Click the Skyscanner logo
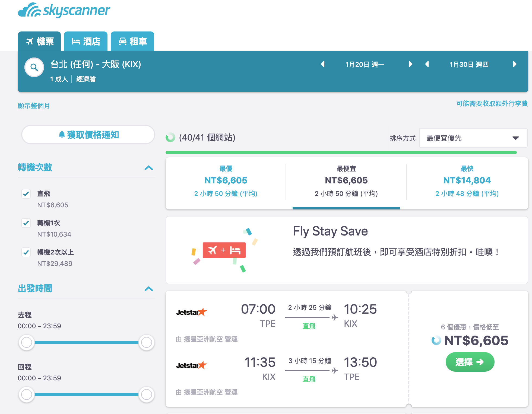Screen dimensions: 532x414 (x=64, y=10)
